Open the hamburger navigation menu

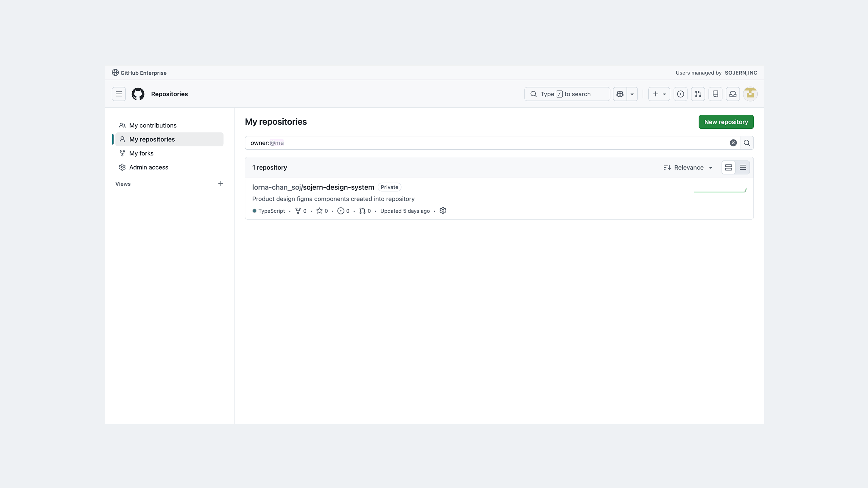(x=118, y=94)
